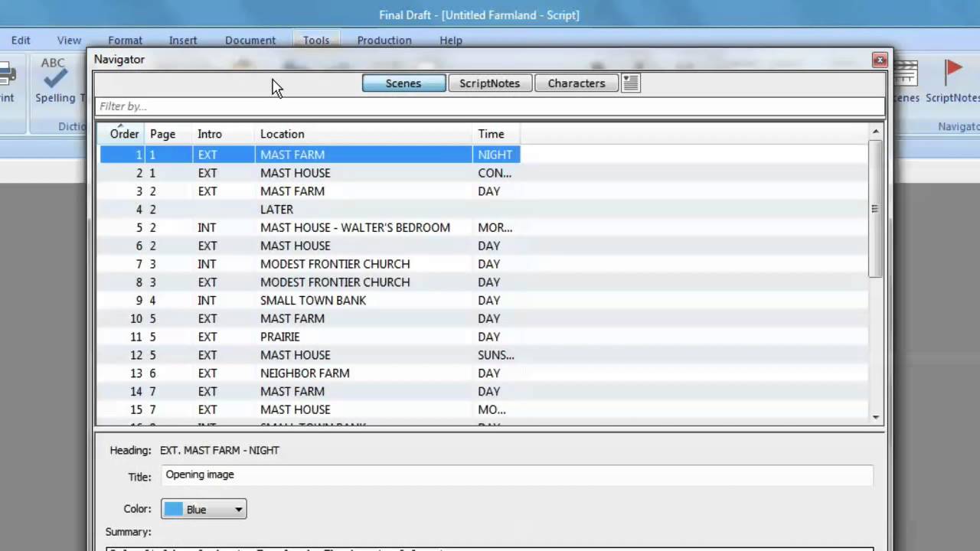Open ScriptNotes via red flag icon
980x551 pixels.
coord(953,72)
